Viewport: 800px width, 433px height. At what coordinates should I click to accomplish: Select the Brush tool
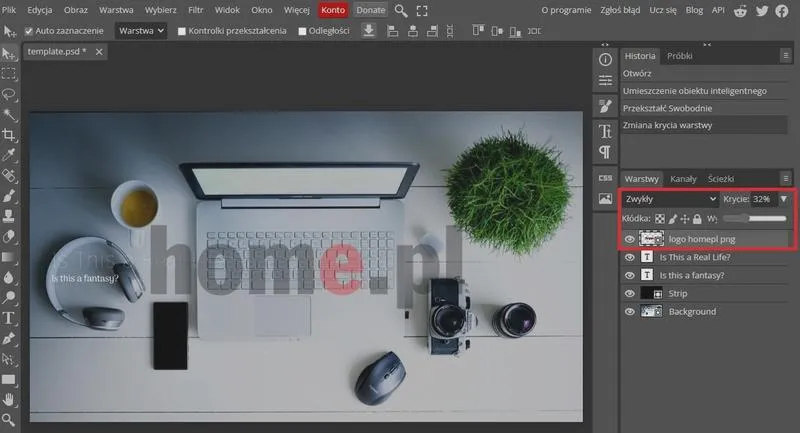coord(9,196)
